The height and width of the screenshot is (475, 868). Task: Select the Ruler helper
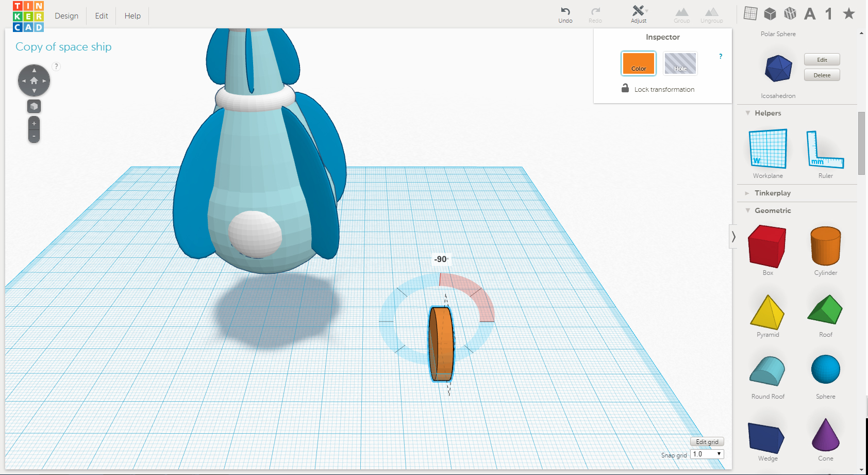825,149
